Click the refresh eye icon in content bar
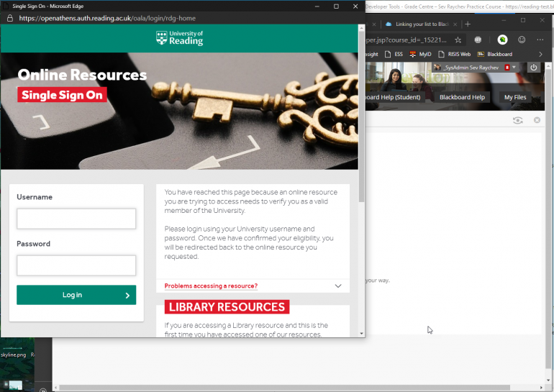The width and height of the screenshot is (554, 392). coord(517,120)
